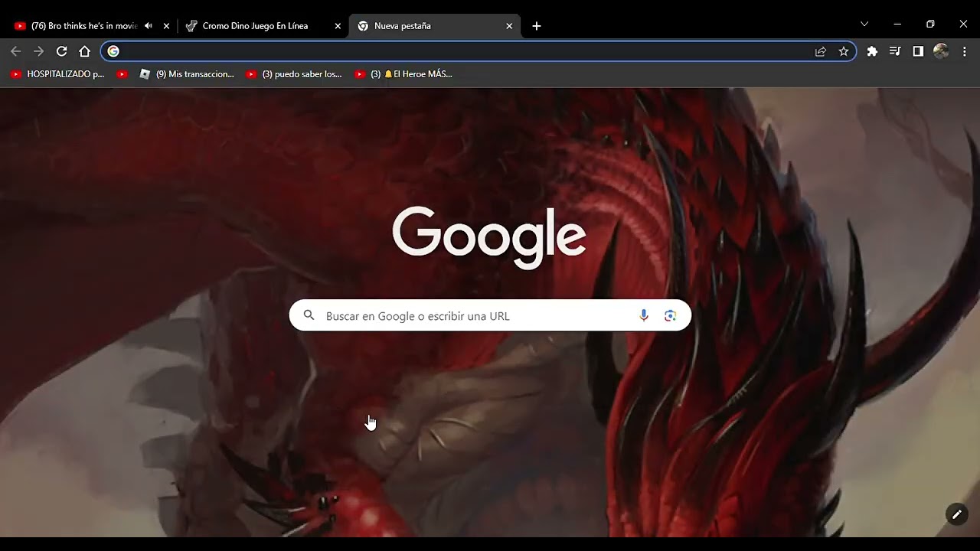Screen dimensions: 980x551
Task: Close the 'Cromo Dino Juego En Línea' tab
Action: (338, 26)
